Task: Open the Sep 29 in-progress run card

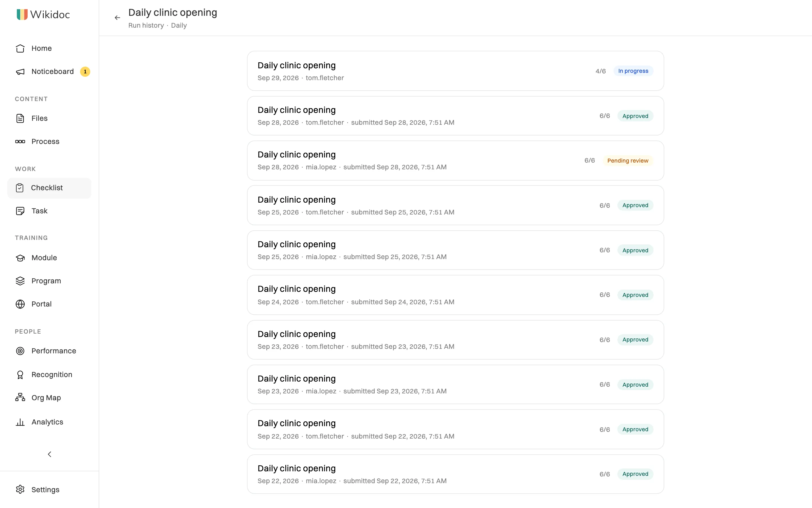Action: pos(455,71)
